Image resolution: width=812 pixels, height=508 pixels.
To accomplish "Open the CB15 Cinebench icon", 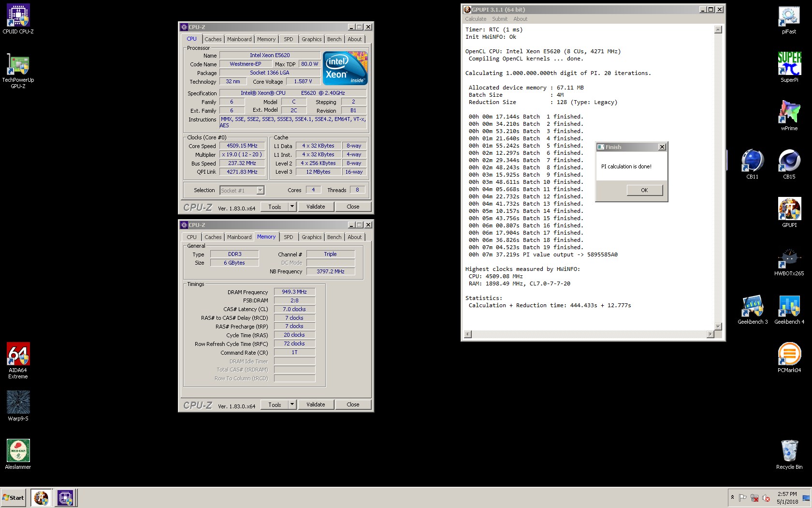I will (789, 164).
